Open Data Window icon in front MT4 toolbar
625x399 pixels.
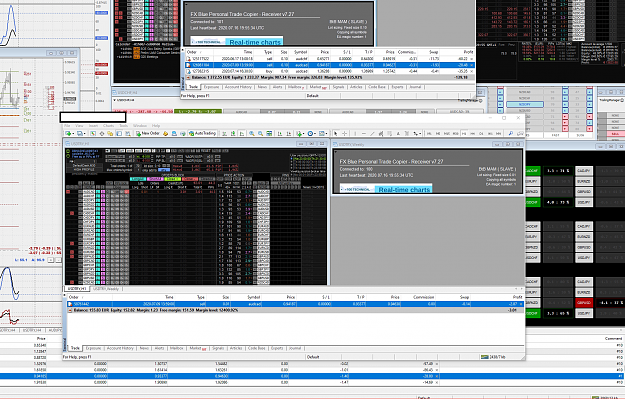point(102,134)
